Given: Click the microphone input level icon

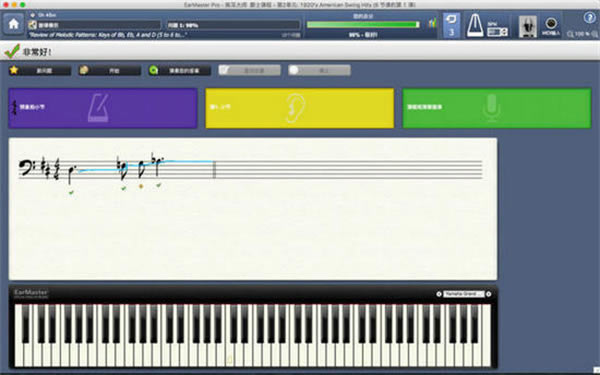Looking at the screenshot, I should [x=528, y=26].
